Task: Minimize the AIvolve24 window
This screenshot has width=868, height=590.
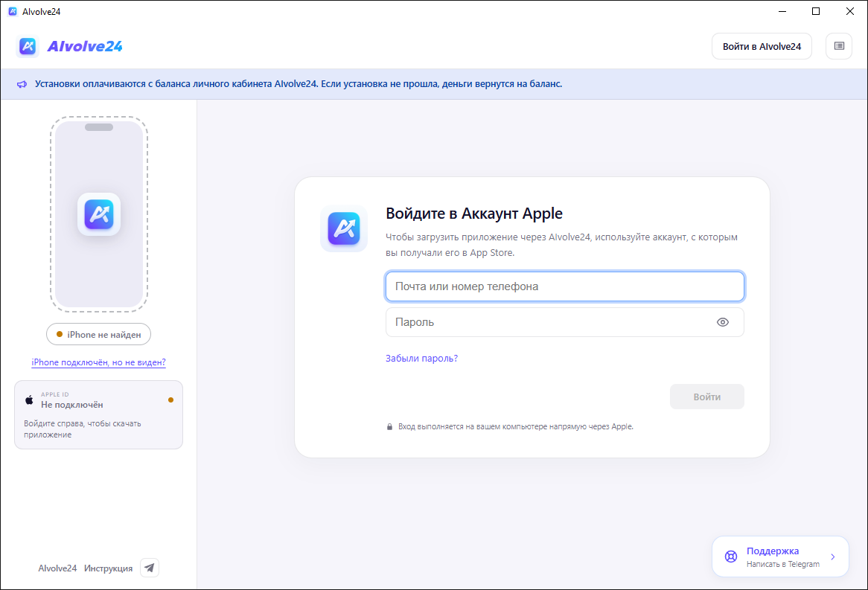Action: click(782, 11)
